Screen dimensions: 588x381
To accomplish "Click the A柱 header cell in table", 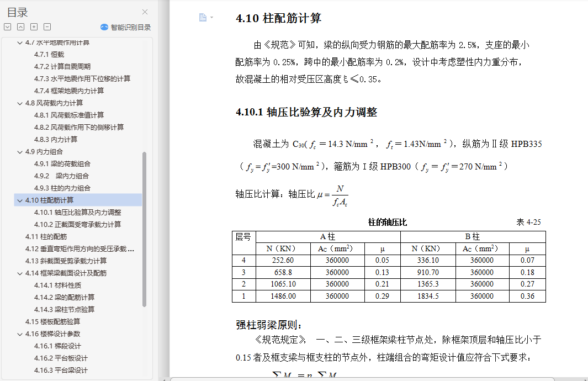I will pos(327,237).
